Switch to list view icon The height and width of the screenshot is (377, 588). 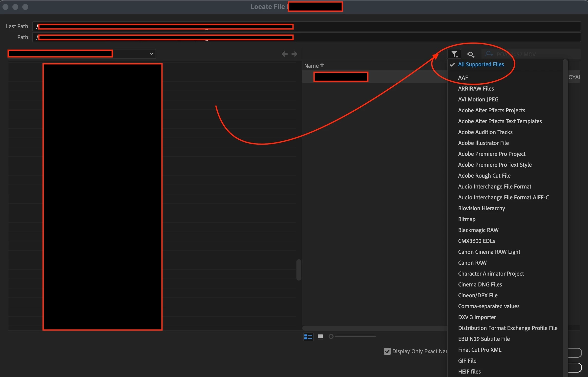pos(308,337)
